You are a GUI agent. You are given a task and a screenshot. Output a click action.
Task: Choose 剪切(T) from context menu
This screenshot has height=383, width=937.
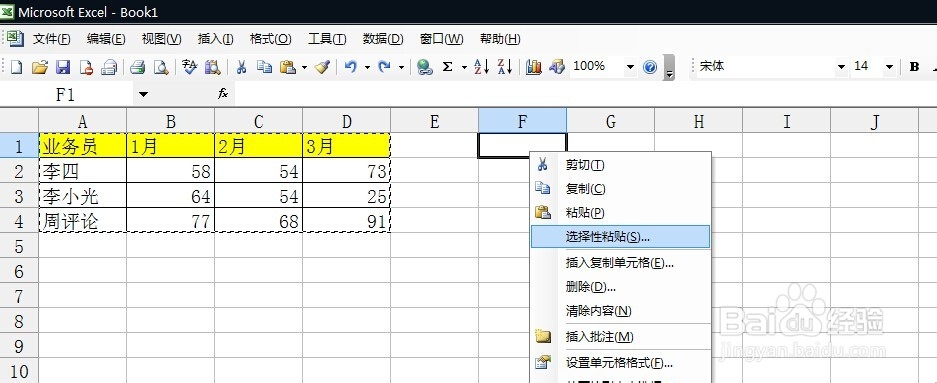point(620,165)
